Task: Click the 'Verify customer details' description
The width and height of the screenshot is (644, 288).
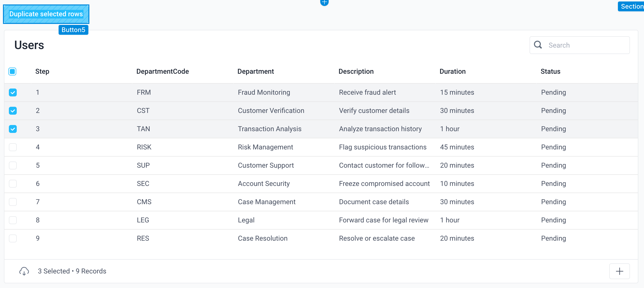Action: click(374, 111)
